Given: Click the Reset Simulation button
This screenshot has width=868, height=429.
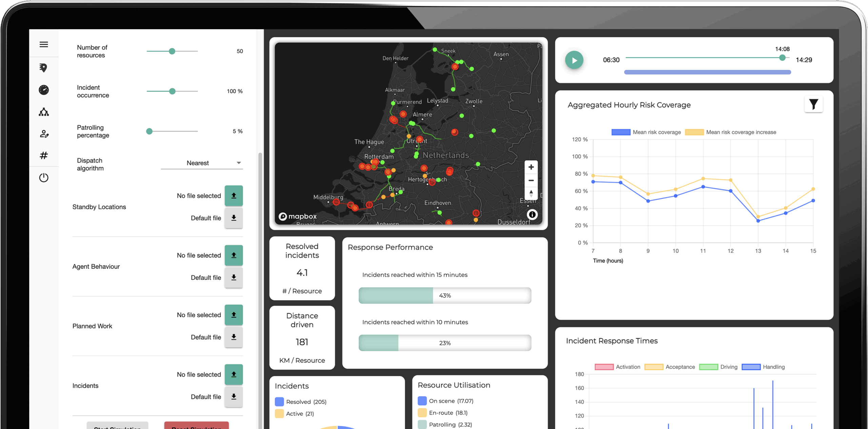Looking at the screenshot, I should 197,426.
